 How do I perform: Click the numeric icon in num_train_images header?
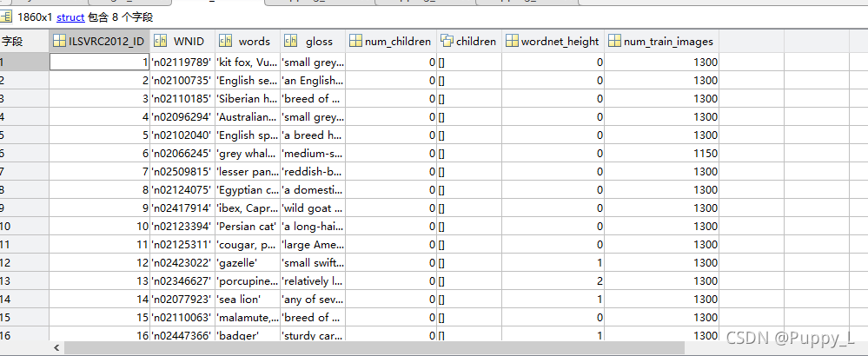click(x=614, y=41)
